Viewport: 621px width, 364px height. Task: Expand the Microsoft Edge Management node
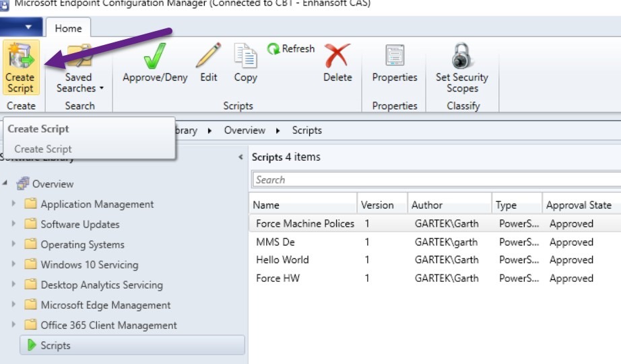[x=13, y=304]
